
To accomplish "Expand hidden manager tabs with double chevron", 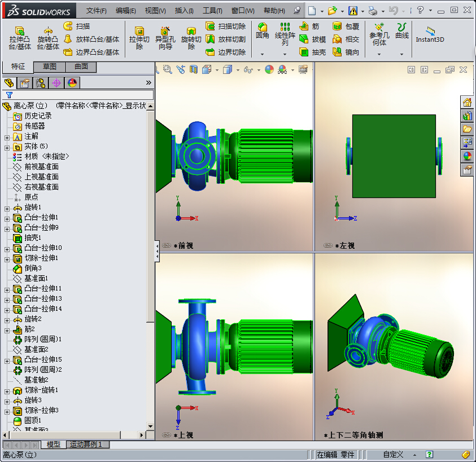I will [x=149, y=82].
